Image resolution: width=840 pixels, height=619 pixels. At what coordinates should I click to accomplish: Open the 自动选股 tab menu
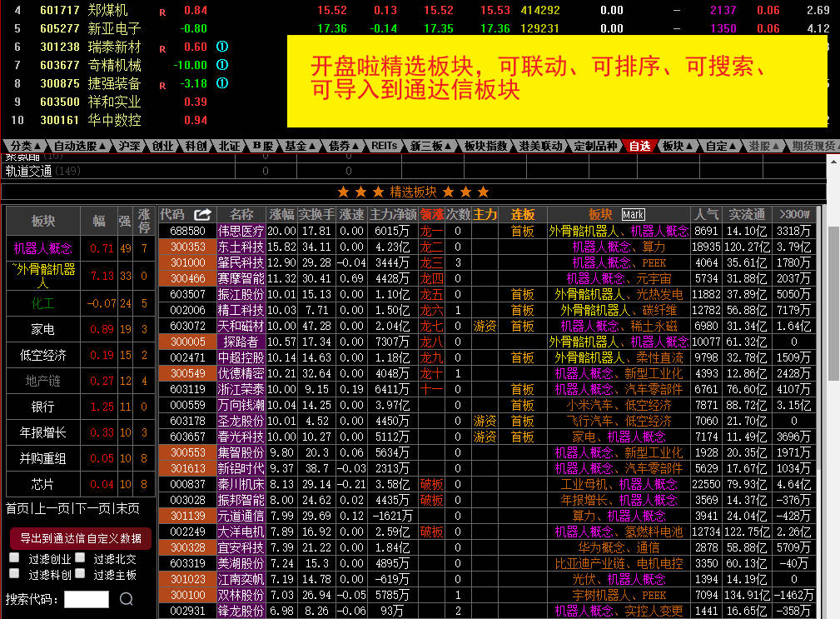tap(81, 146)
